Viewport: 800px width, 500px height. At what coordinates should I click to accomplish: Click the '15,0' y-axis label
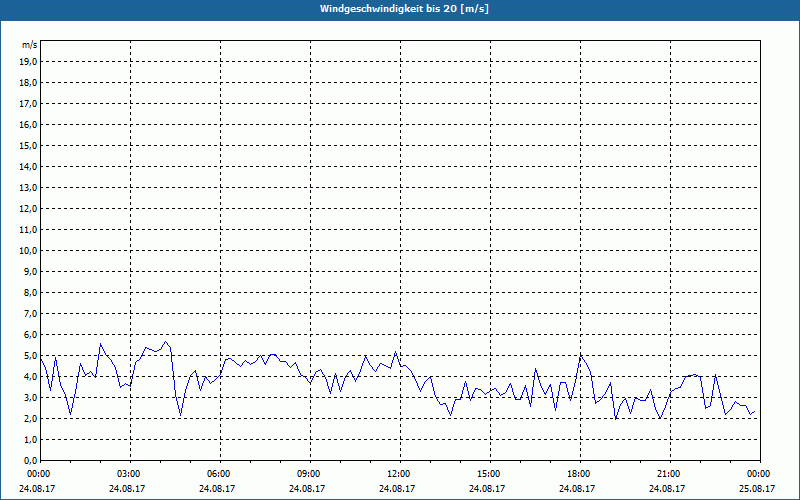(x=28, y=145)
